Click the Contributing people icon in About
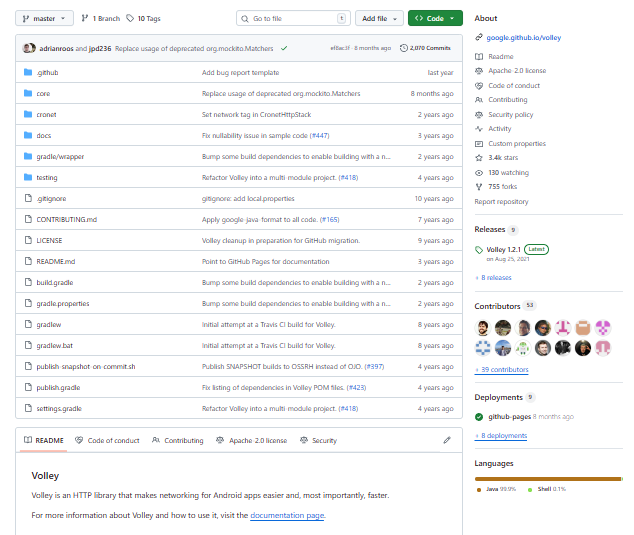634x535 pixels. pos(479,99)
